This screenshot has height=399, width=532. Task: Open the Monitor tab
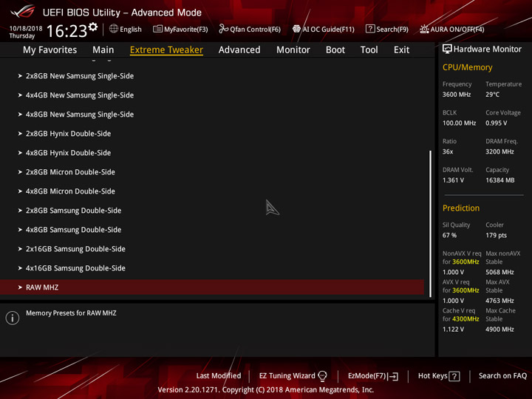coord(293,50)
